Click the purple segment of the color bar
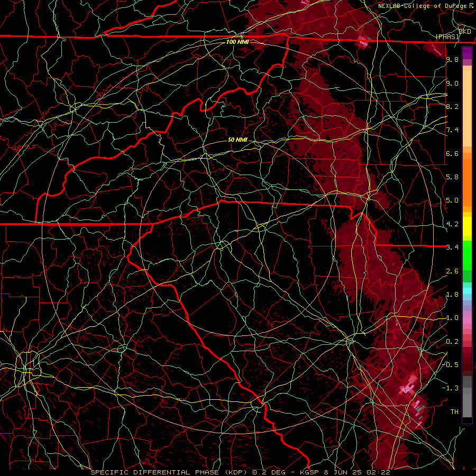The height and width of the screenshot is (476, 476). (x=467, y=53)
